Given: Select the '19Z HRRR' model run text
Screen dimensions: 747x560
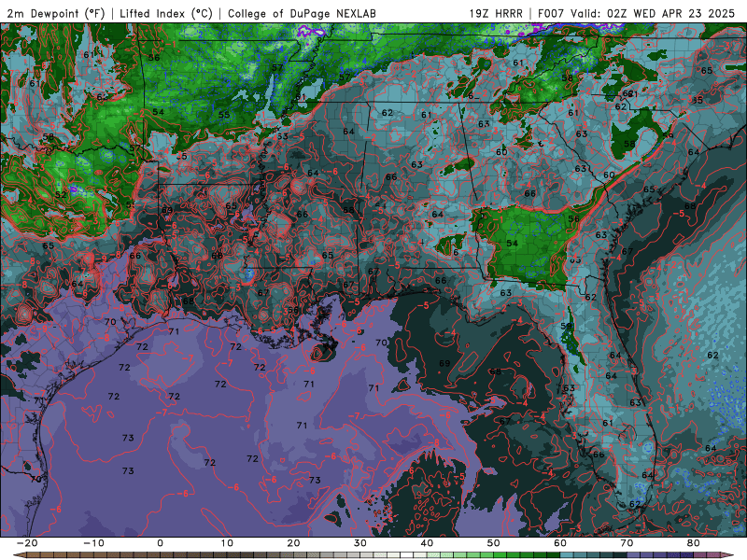Looking at the screenshot, I should click(496, 14).
